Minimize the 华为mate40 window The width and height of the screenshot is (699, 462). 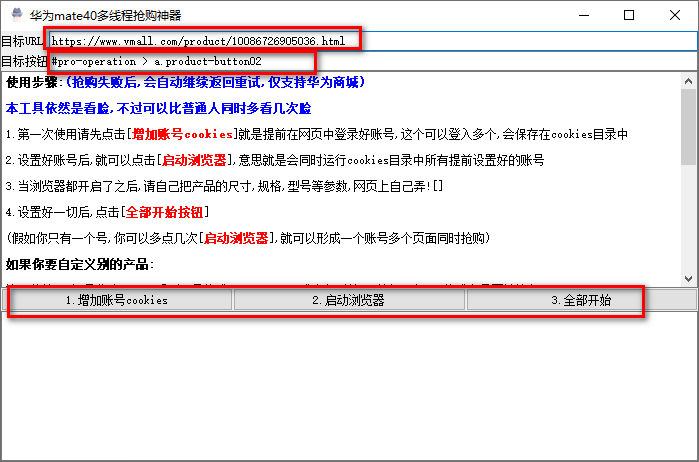584,15
